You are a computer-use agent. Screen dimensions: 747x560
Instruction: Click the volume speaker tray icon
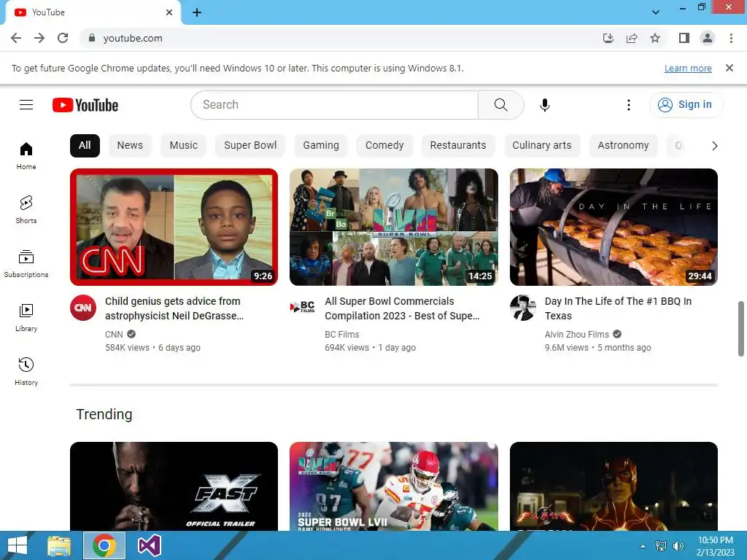pos(678,546)
